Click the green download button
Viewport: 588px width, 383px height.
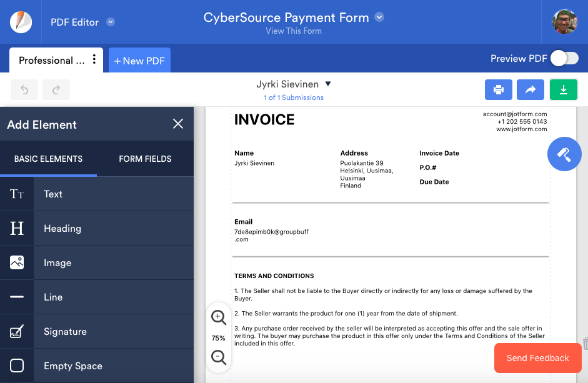(564, 90)
